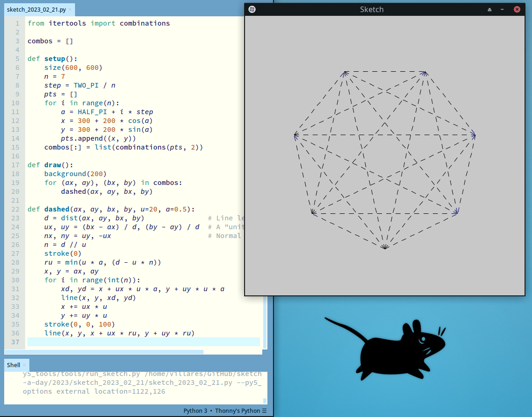Screen dimensions: 532x417
Task: Switch to the Shell tab
Action: coord(14,365)
